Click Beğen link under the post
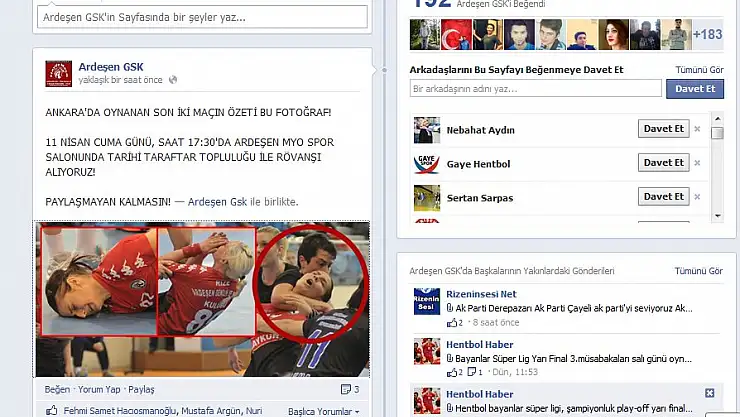This screenshot has width=740, height=417. click(57, 389)
